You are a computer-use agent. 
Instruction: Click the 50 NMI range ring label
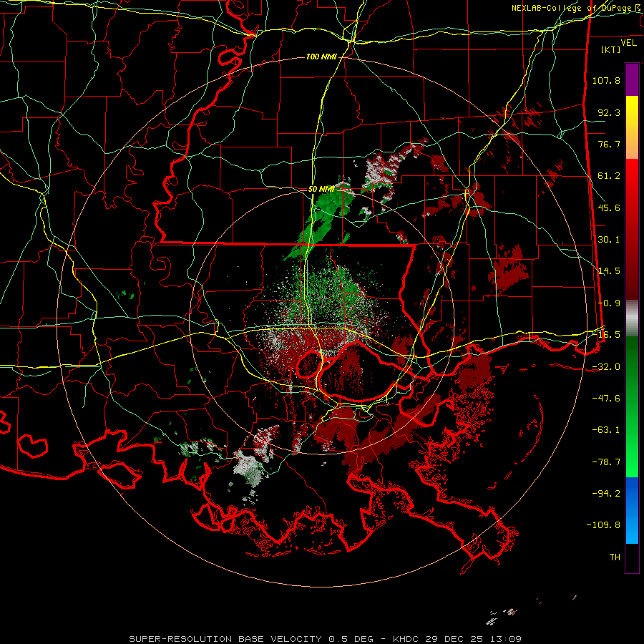click(321, 189)
